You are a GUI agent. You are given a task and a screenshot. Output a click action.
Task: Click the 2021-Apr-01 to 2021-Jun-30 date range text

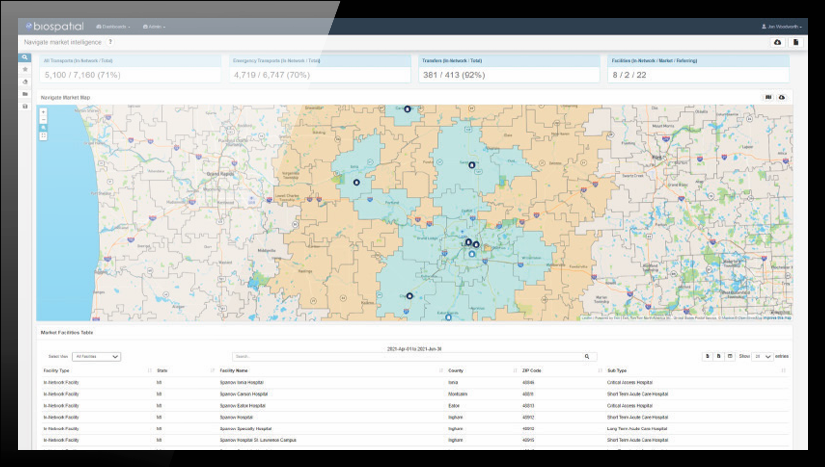click(x=415, y=349)
